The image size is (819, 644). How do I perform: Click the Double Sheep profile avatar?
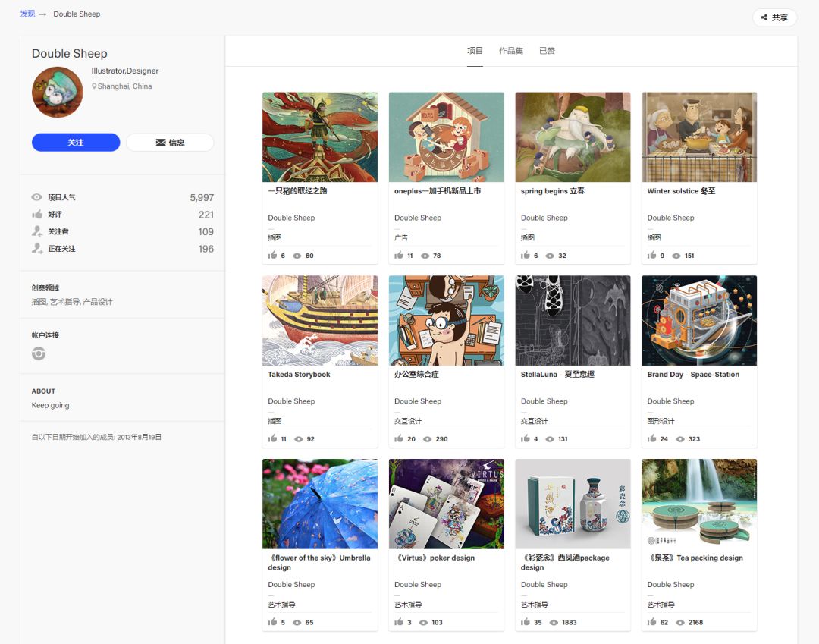tap(57, 93)
